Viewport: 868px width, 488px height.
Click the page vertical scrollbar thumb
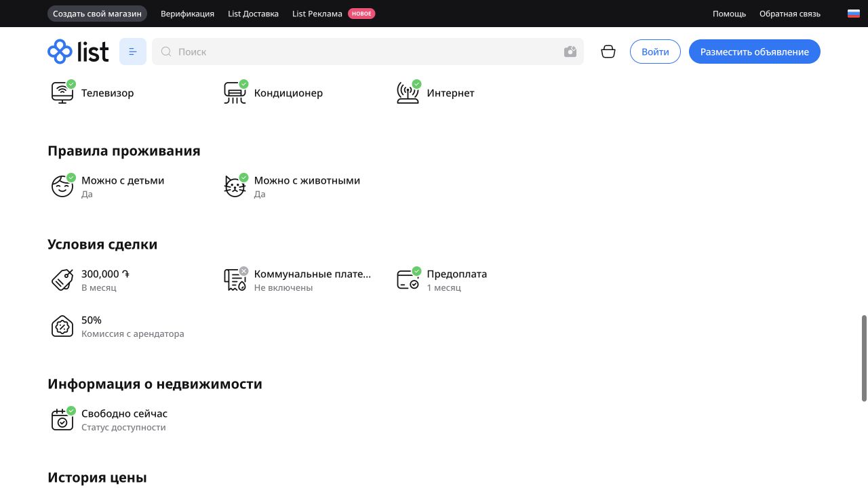pyautogui.click(x=864, y=358)
